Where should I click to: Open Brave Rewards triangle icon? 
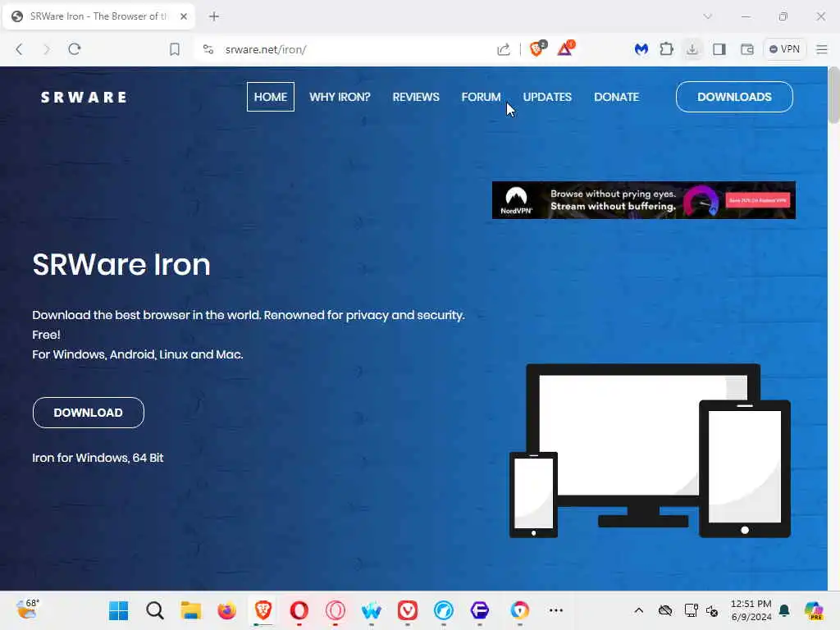pyautogui.click(x=566, y=48)
